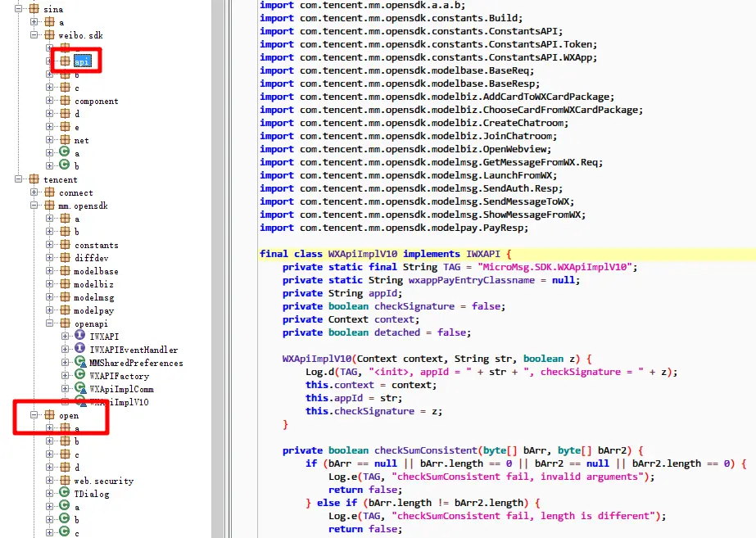Click the TDialog class icon
The height and width of the screenshot is (538, 756).
coord(65,493)
